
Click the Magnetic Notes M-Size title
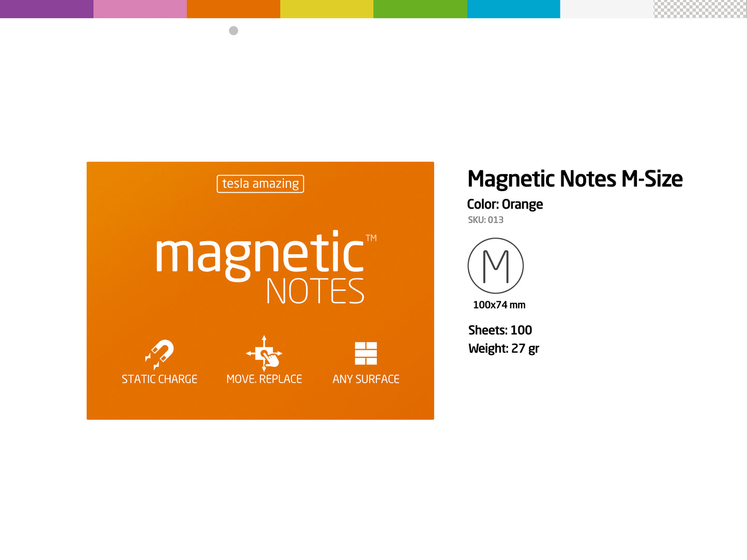click(x=575, y=179)
